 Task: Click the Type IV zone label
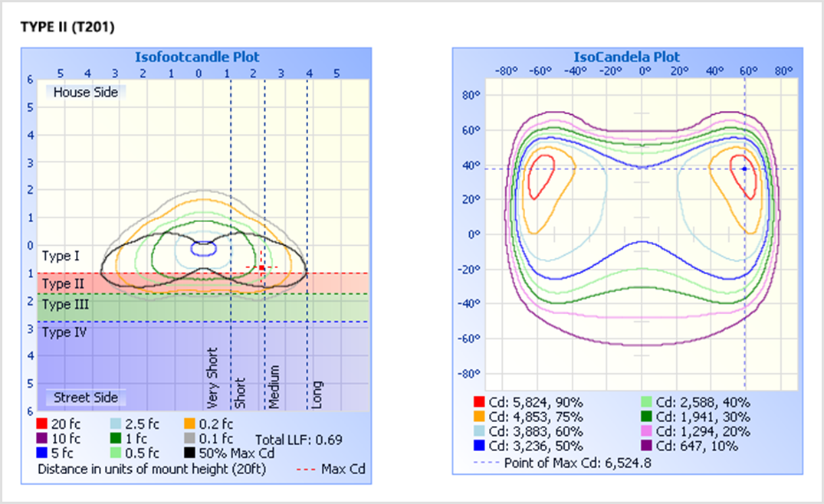pyautogui.click(x=64, y=332)
